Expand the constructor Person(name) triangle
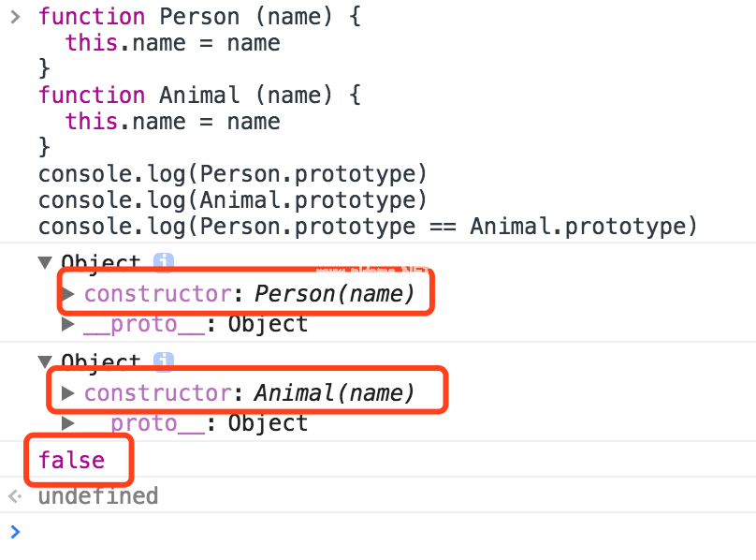 tap(68, 294)
